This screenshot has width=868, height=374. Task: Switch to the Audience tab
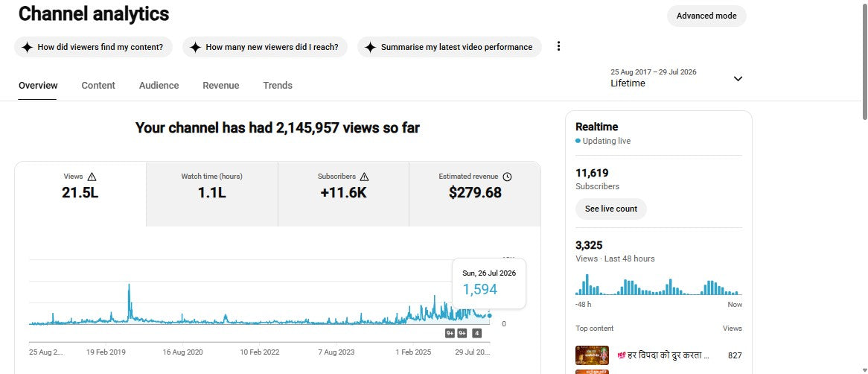pos(159,86)
